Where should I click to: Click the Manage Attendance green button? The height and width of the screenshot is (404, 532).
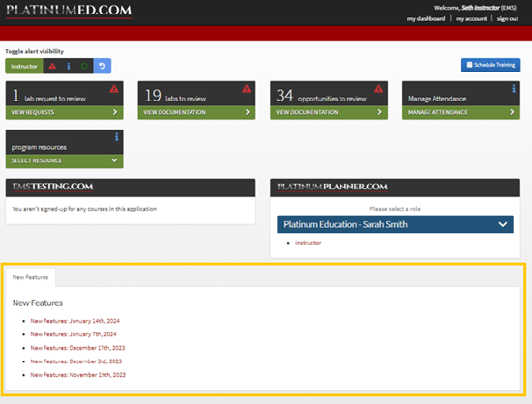461,112
